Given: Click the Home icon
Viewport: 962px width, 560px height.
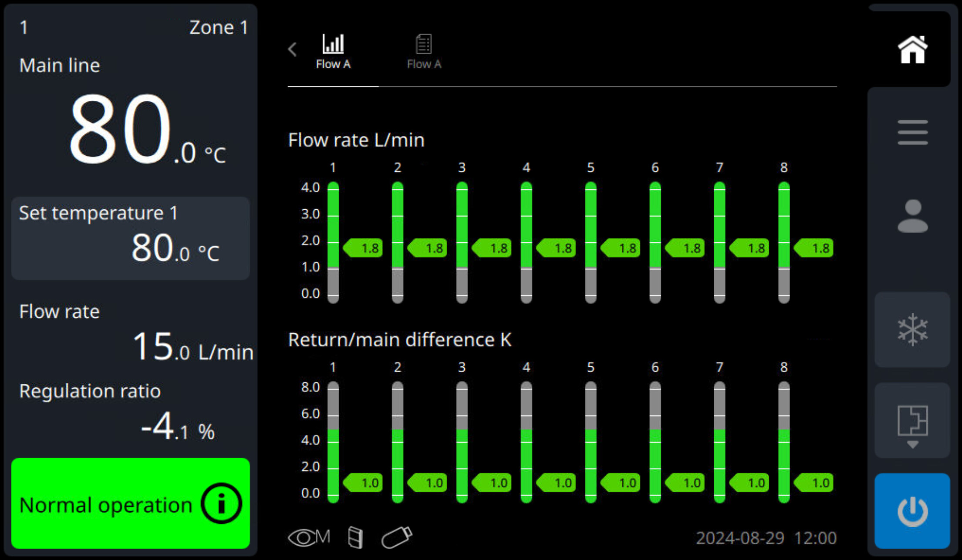Looking at the screenshot, I should tap(912, 48).
